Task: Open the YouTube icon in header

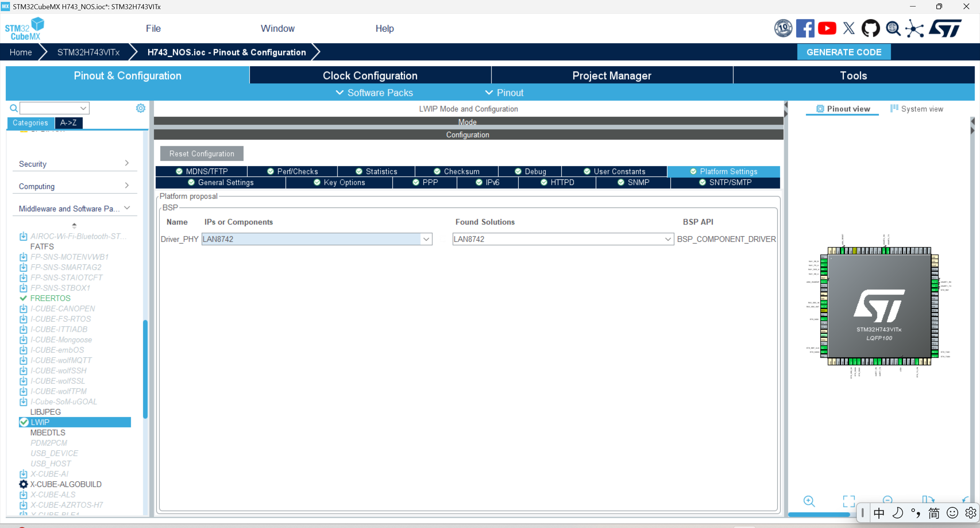Action: coord(827,28)
